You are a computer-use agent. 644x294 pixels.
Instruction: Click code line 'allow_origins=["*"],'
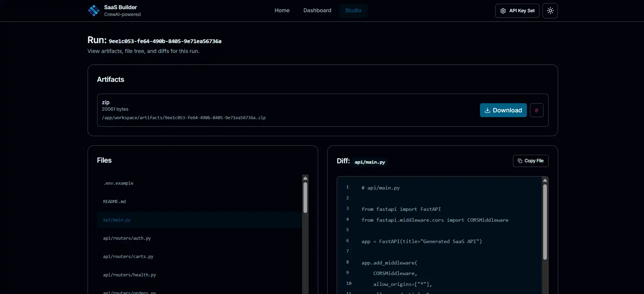[402, 284]
